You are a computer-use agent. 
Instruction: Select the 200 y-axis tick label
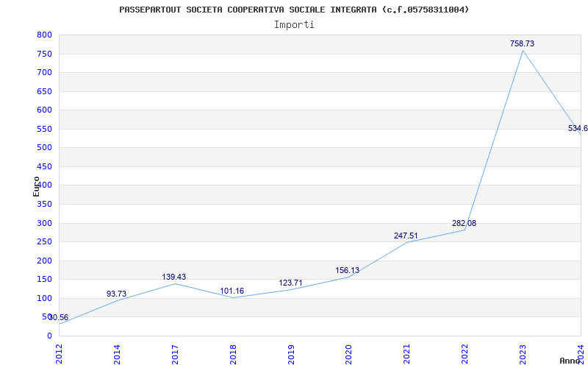coord(44,261)
